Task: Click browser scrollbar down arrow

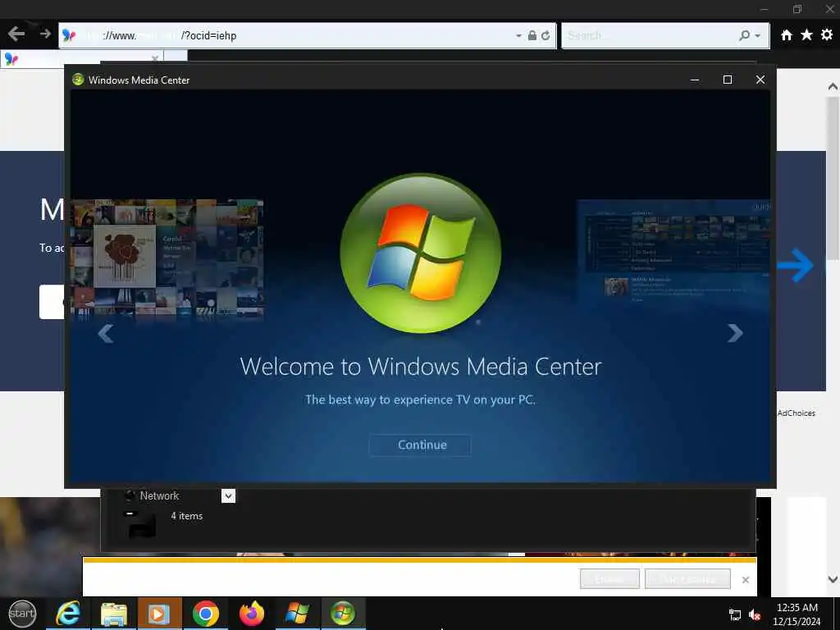Action: (833, 579)
